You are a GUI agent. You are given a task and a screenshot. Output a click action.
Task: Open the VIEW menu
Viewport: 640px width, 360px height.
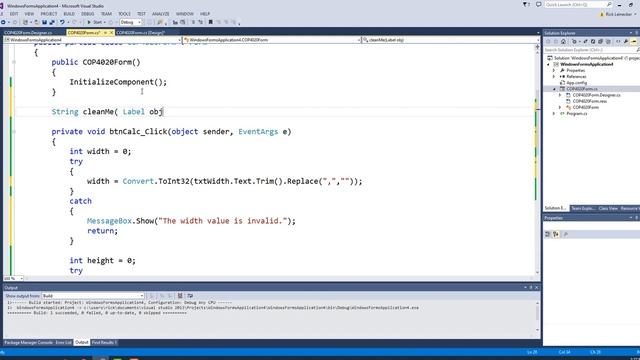click(29, 14)
